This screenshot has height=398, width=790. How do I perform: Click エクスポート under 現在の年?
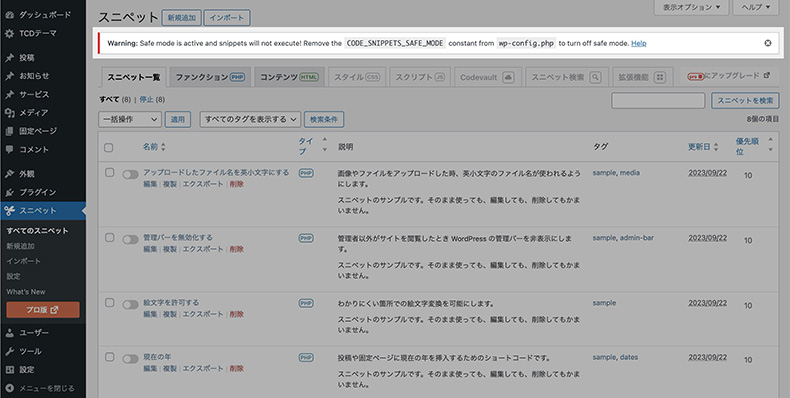(203, 369)
